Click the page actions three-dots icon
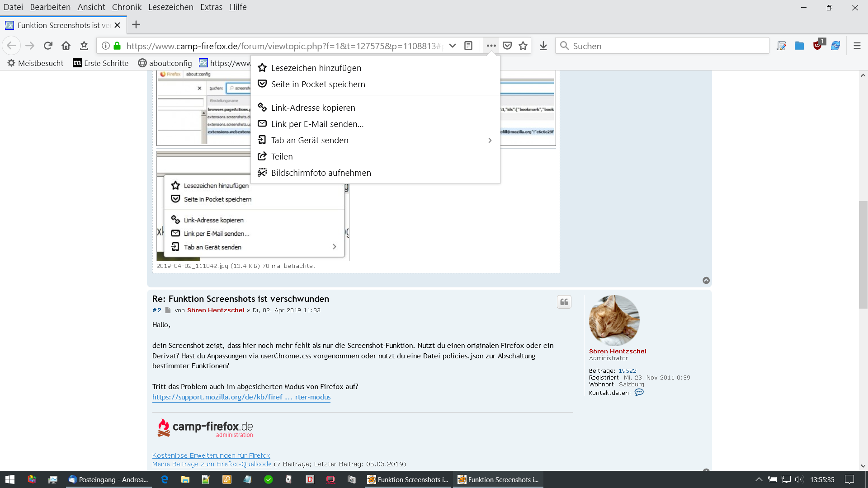Viewport: 868px width, 488px height. [491, 46]
